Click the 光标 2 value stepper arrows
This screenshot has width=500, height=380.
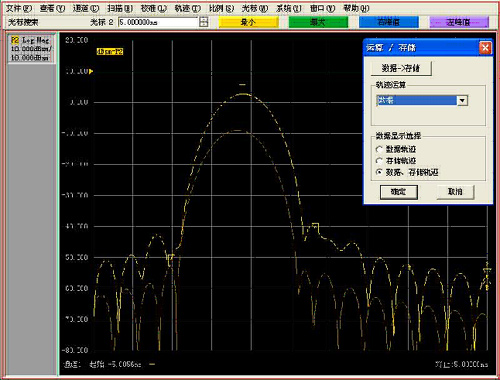(204, 22)
